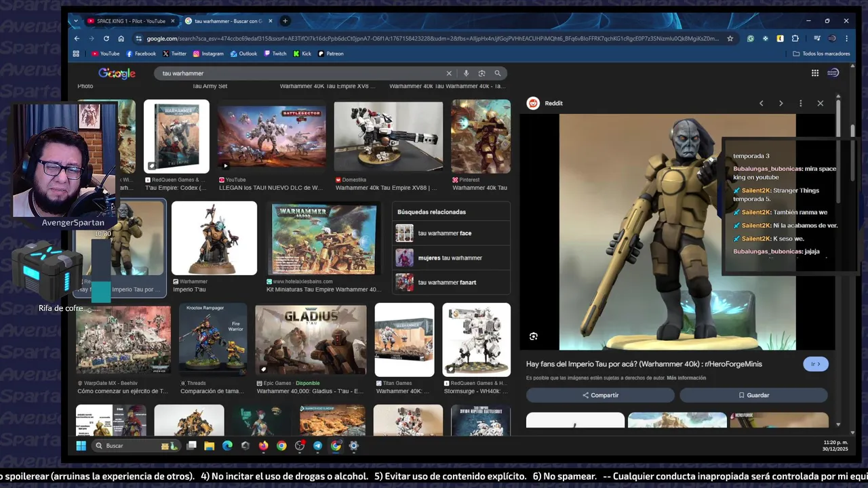The width and height of the screenshot is (868, 488).
Task: Clear the search box with the X icon
Action: 448,73
